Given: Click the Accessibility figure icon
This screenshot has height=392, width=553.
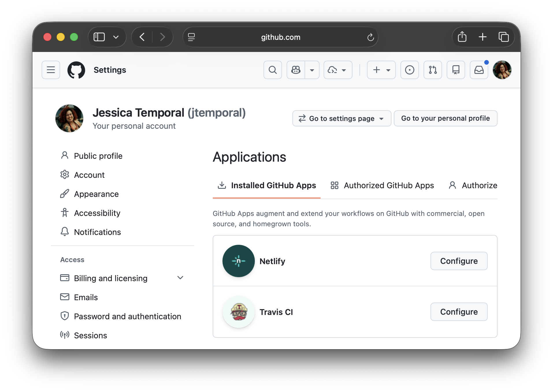Looking at the screenshot, I should tap(65, 212).
